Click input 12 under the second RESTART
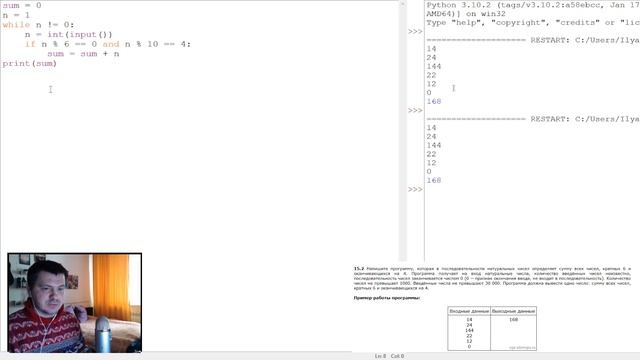This screenshot has width=640, height=360. 431,163
